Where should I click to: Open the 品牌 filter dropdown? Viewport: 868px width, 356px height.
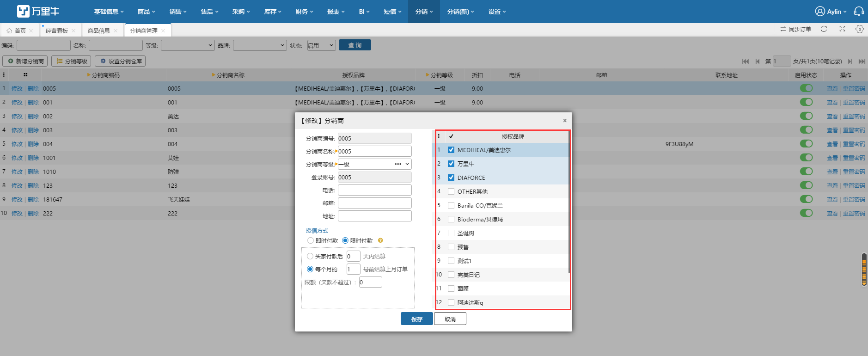click(260, 45)
